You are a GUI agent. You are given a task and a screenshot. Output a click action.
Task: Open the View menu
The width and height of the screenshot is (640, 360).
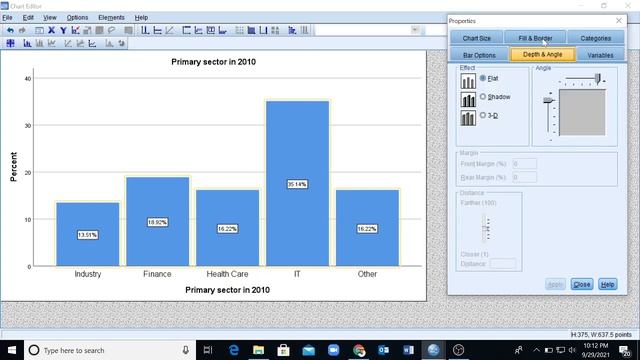50,18
